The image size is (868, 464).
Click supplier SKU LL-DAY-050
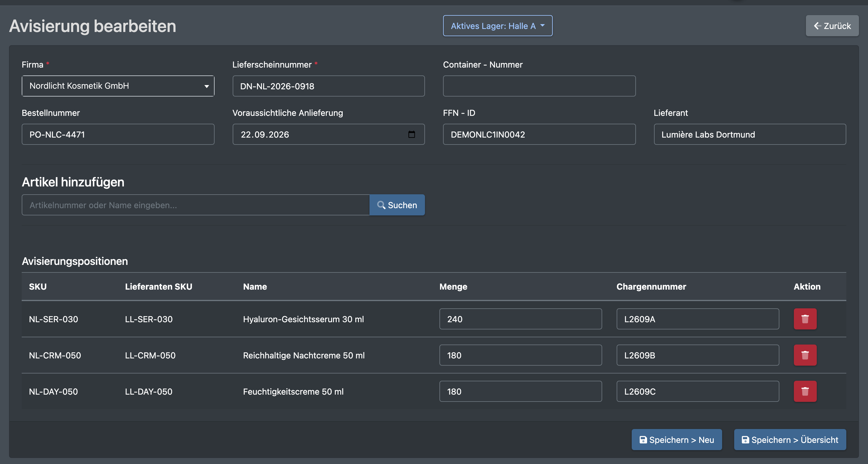(x=149, y=392)
